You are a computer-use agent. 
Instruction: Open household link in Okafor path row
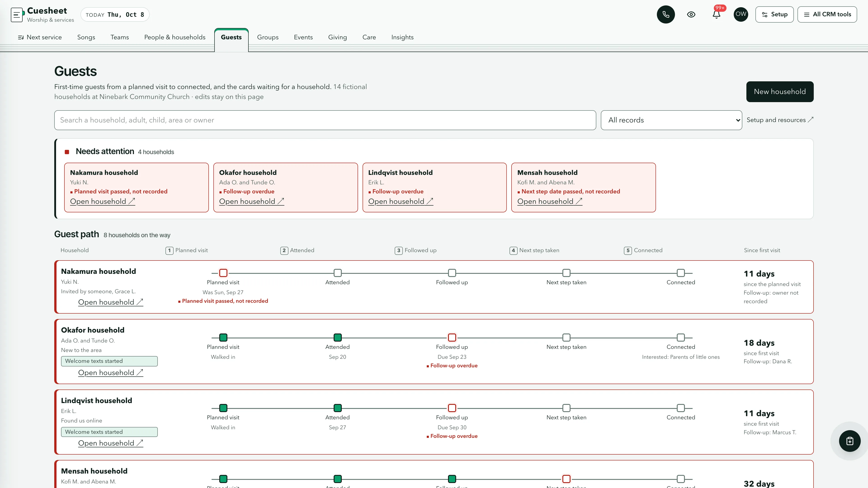click(x=111, y=373)
